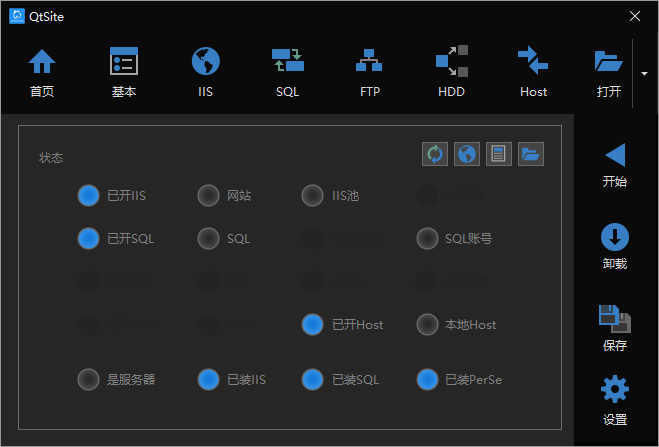Image resolution: width=659 pixels, height=447 pixels.
Task: Open the folder icon in status panel
Action: (531, 153)
